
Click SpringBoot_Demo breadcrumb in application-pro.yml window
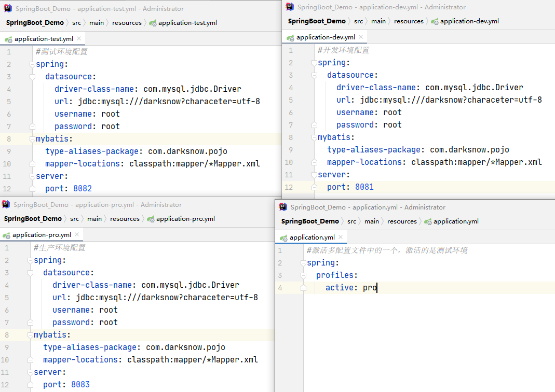click(x=33, y=219)
